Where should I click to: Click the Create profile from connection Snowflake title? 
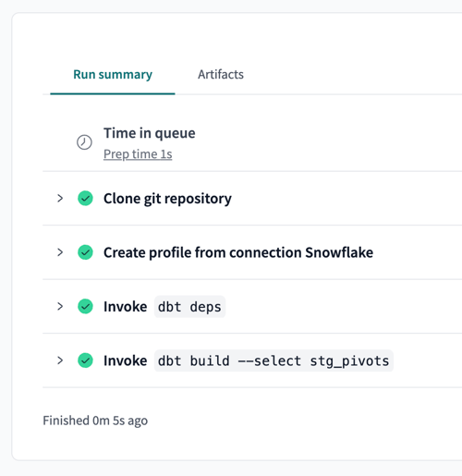238,252
